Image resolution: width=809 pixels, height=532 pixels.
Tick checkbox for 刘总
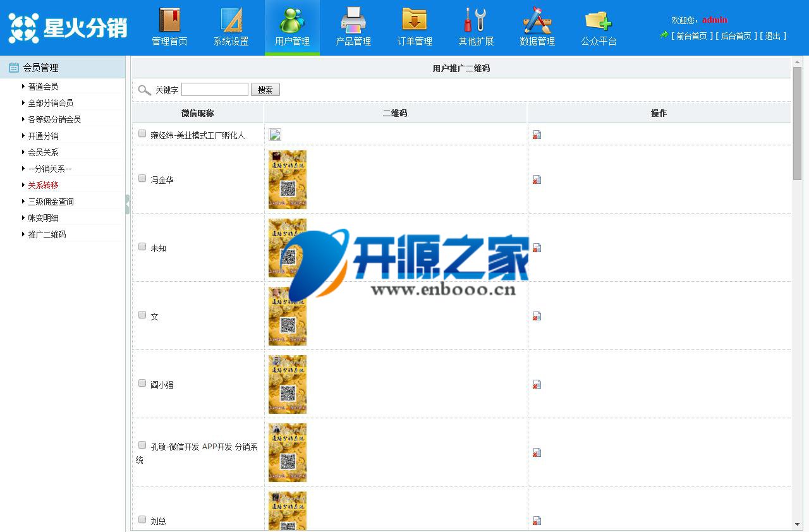click(x=142, y=520)
